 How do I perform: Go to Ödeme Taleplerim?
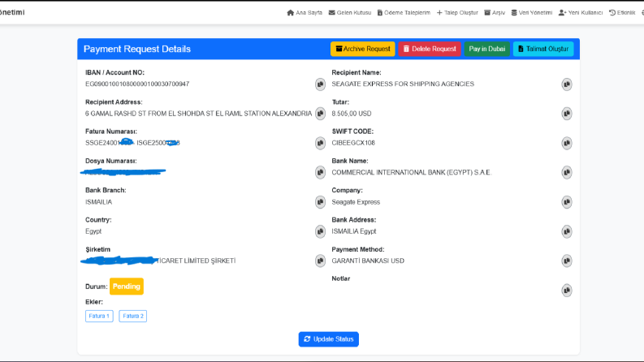pyautogui.click(x=404, y=13)
